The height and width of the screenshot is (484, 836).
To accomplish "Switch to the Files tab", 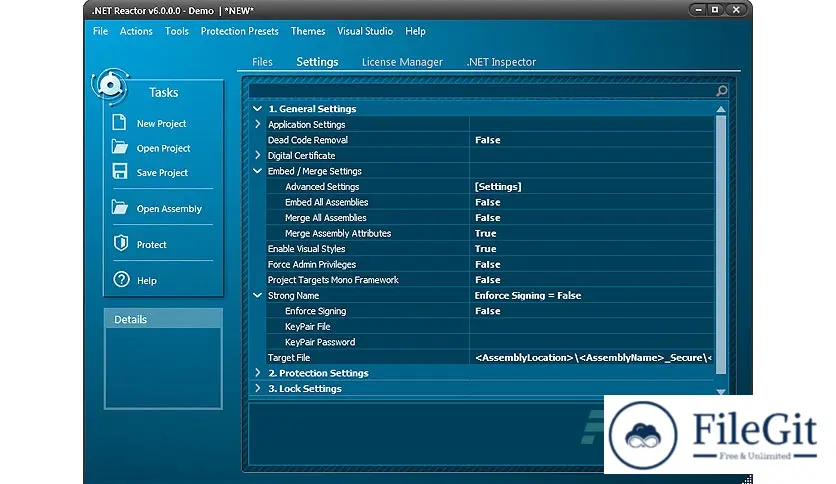I will click(262, 62).
